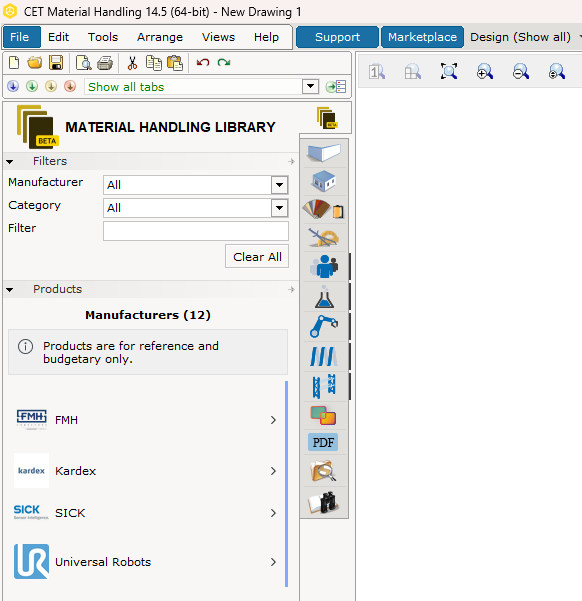
Task: Redo the last action
Action: coord(224,62)
